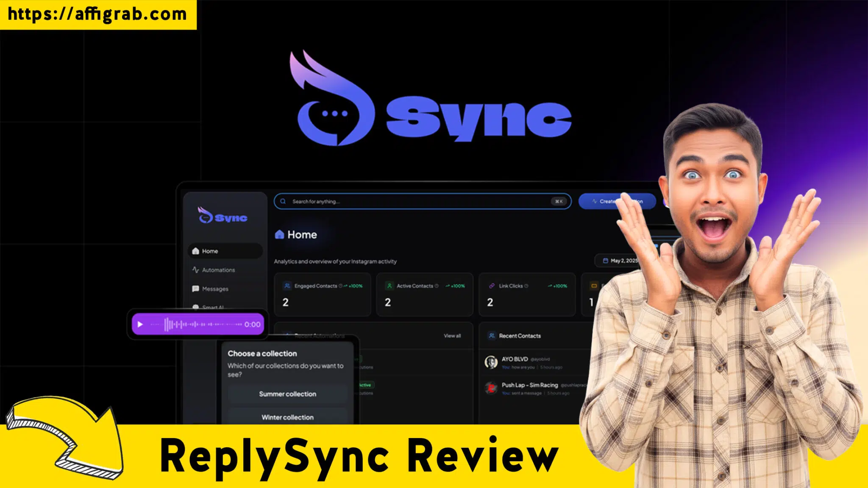The height and width of the screenshot is (488, 868).
Task: Switch to Automations in the navigation
Action: click(x=218, y=270)
